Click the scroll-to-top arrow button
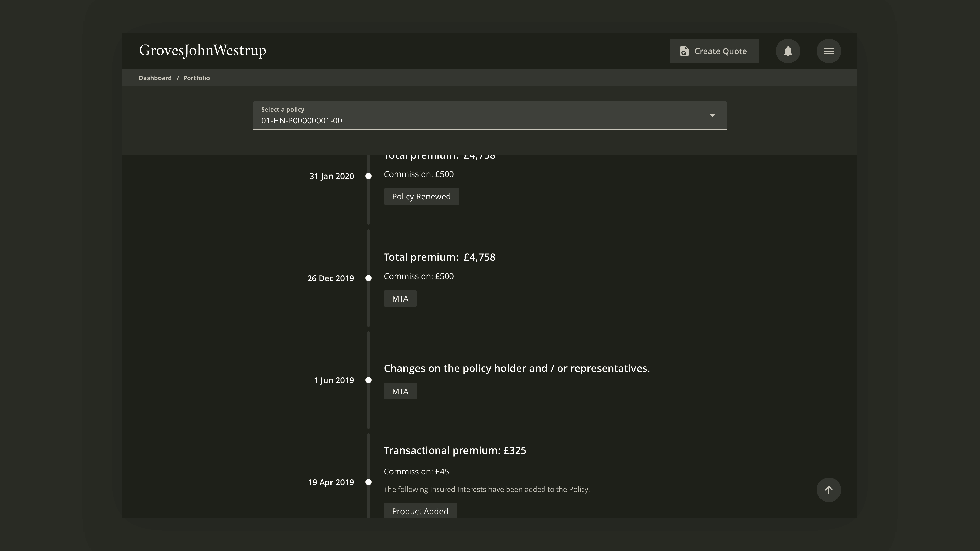The width and height of the screenshot is (980, 551). coord(829,490)
